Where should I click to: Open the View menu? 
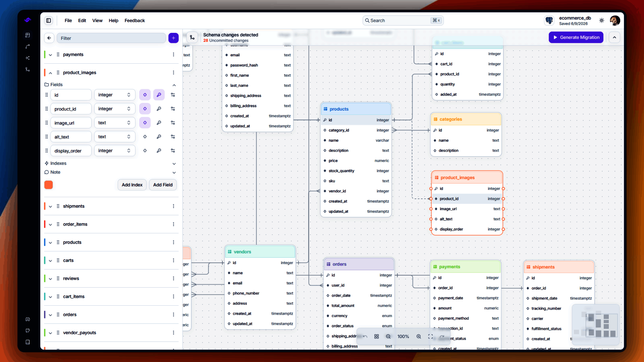[97, 20]
